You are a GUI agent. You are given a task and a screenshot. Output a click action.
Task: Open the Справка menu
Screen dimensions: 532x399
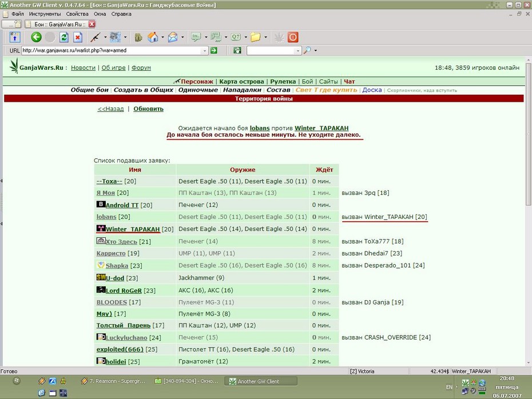click(x=121, y=14)
